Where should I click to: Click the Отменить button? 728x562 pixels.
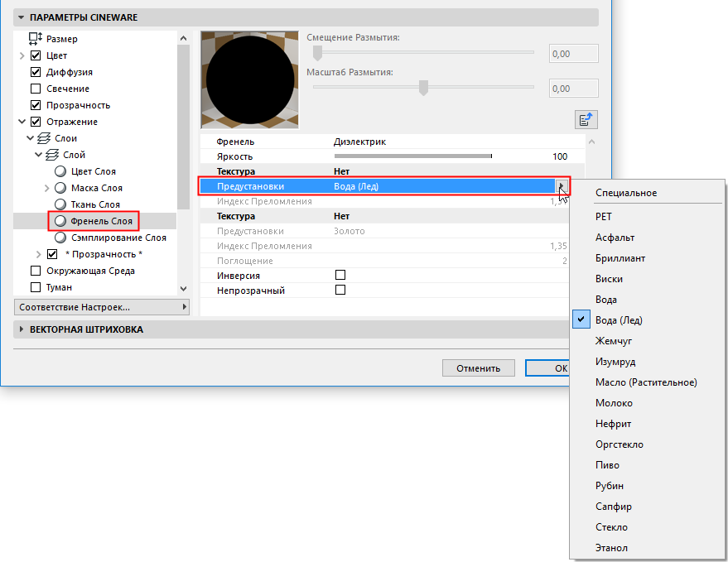point(478,368)
